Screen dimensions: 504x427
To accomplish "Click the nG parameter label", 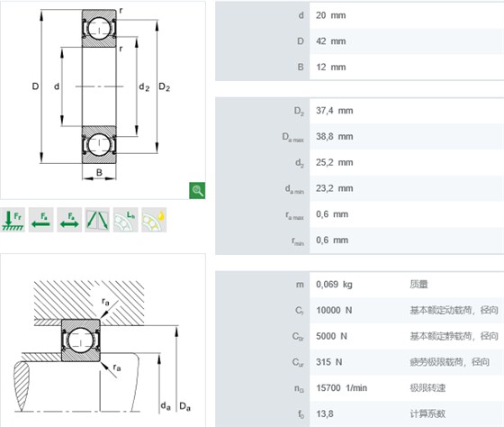I will (x=299, y=388).
